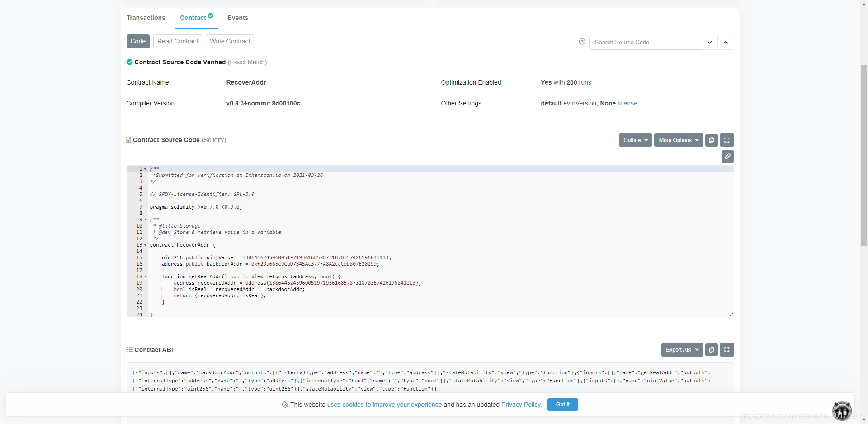Copy the contract ABI to clipboard

tap(712, 350)
